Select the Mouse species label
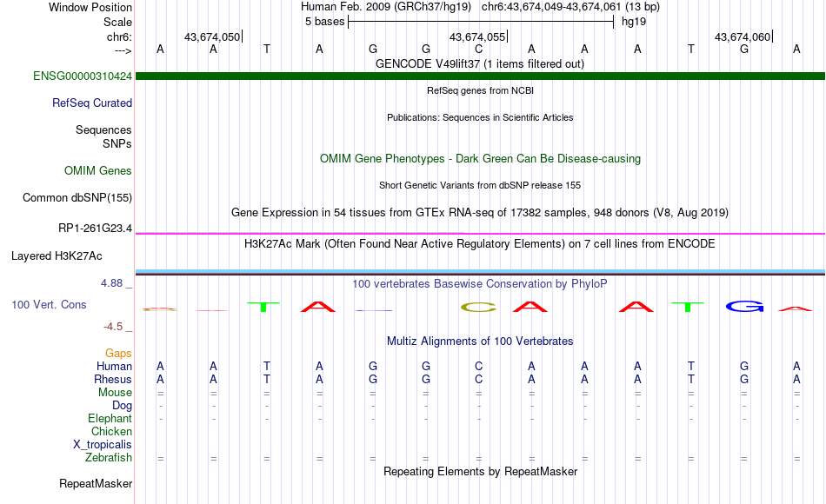Image resolution: width=826 pixels, height=504 pixels. pos(116,393)
